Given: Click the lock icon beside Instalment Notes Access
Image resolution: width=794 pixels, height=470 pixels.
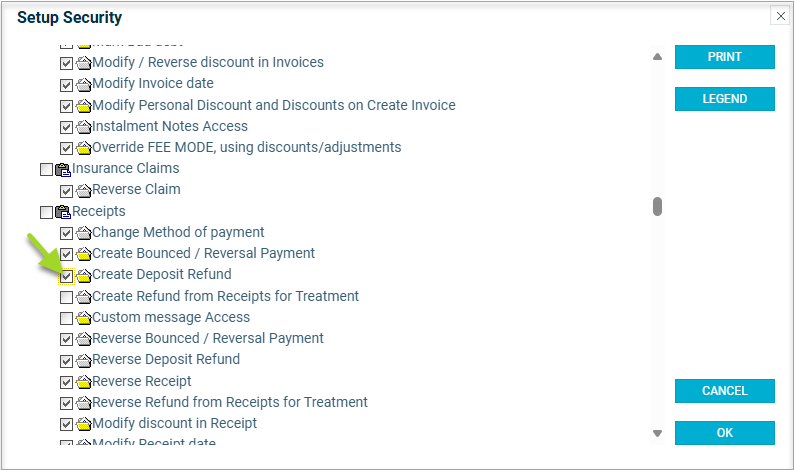Looking at the screenshot, I should coord(84,127).
